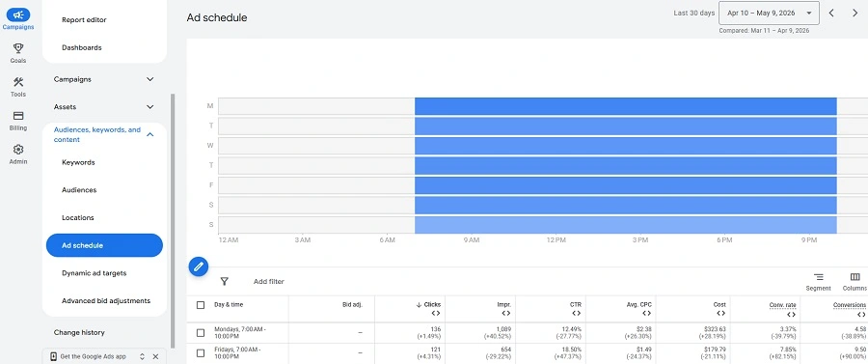This screenshot has height=364, width=868.
Task: Open Change history
Action: point(79,332)
